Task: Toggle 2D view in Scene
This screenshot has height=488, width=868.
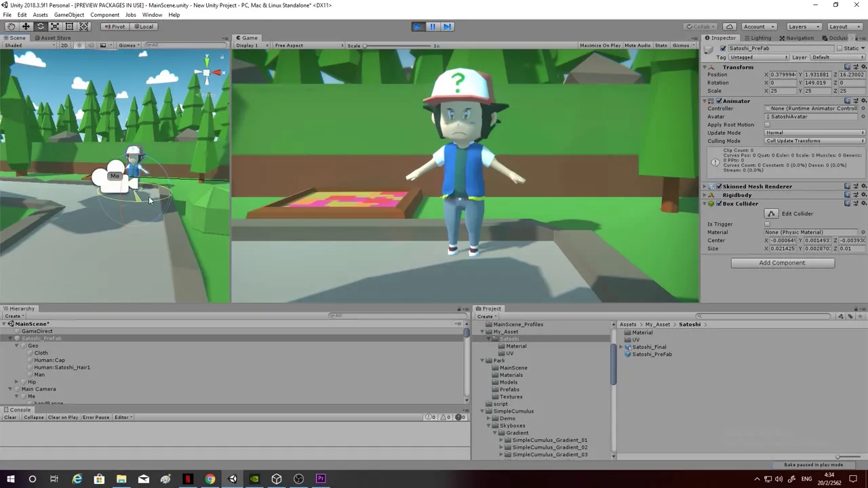Action: [64, 45]
